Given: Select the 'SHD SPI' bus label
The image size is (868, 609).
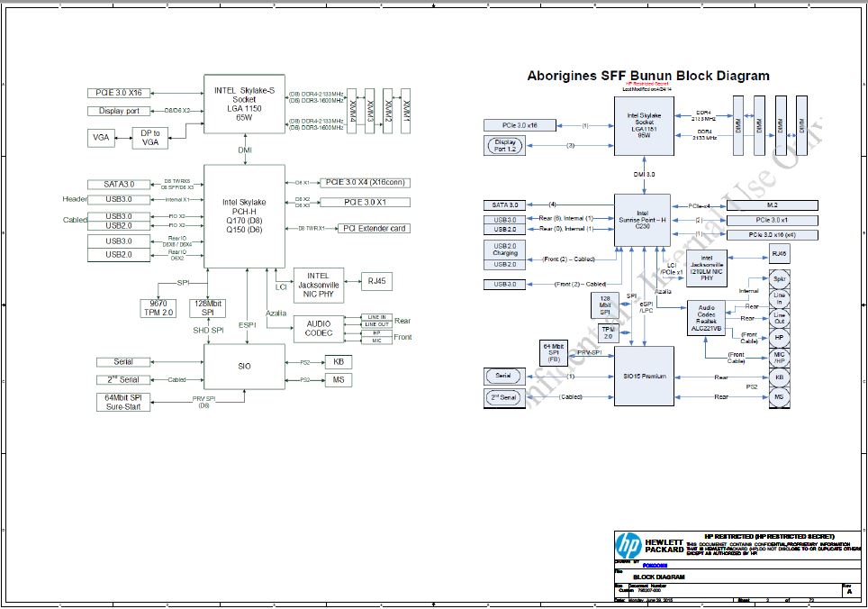Looking at the screenshot, I should (x=208, y=330).
